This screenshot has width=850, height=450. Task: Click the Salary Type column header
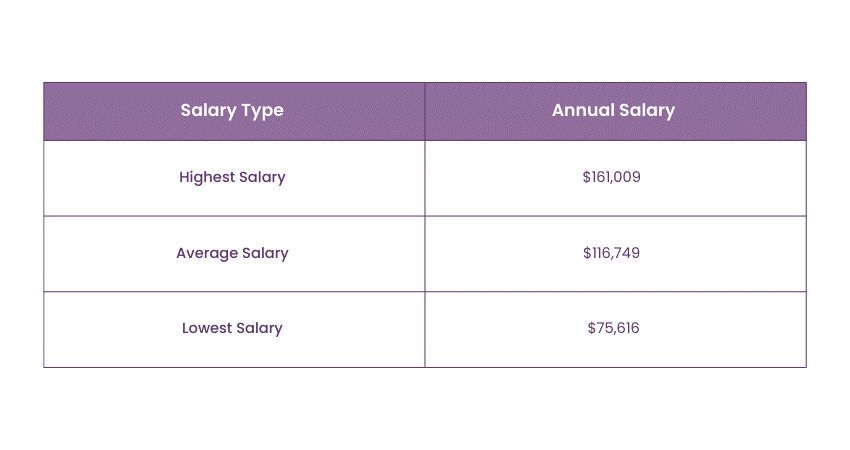click(232, 110)
